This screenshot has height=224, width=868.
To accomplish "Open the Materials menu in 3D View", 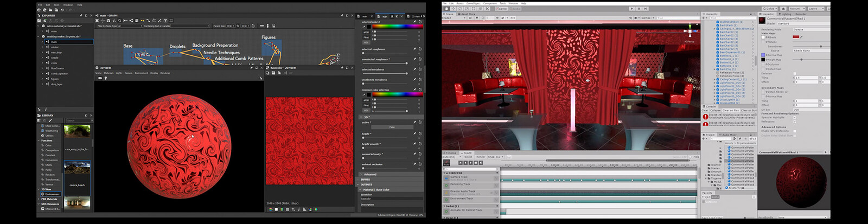I will (x=108, y=73).
